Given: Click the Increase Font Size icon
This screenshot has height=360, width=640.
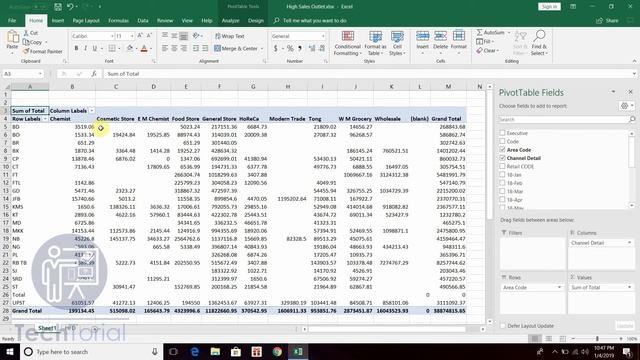Looking at the screenshot, I should click(x=140, y=36).
